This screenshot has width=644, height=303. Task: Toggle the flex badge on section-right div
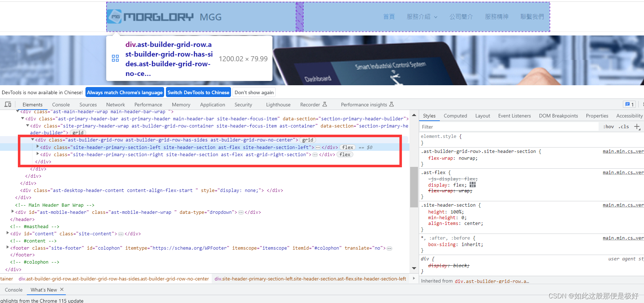[345, 154]
